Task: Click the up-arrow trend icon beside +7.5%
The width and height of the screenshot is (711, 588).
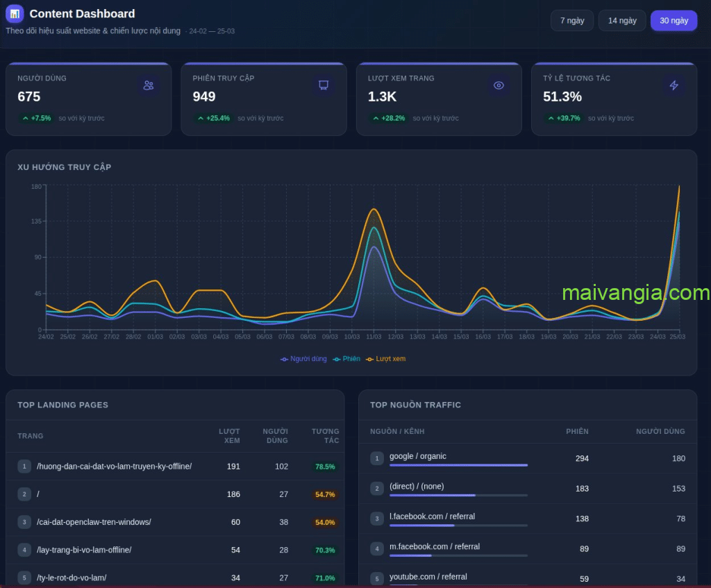Action: point(26,119)
